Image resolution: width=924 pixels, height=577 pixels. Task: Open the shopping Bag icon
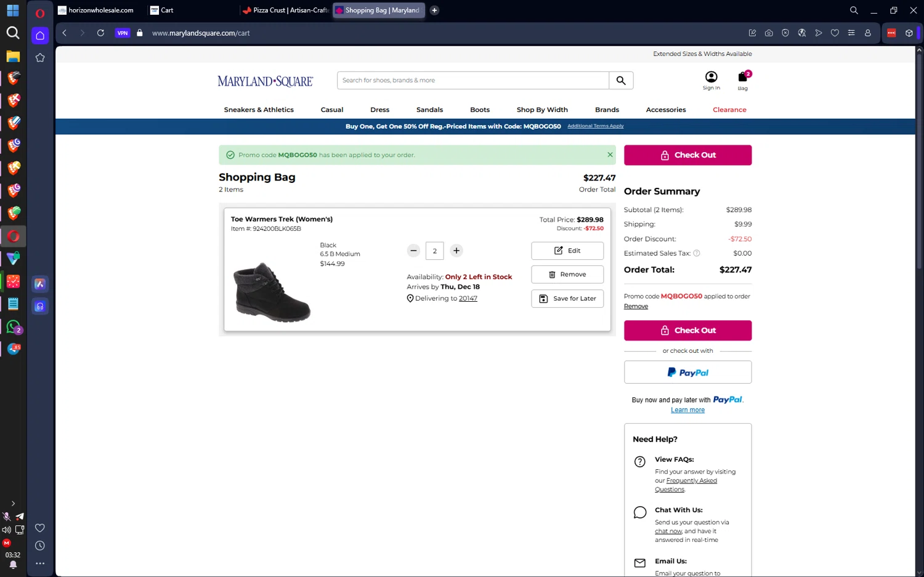tap(744, 80)
